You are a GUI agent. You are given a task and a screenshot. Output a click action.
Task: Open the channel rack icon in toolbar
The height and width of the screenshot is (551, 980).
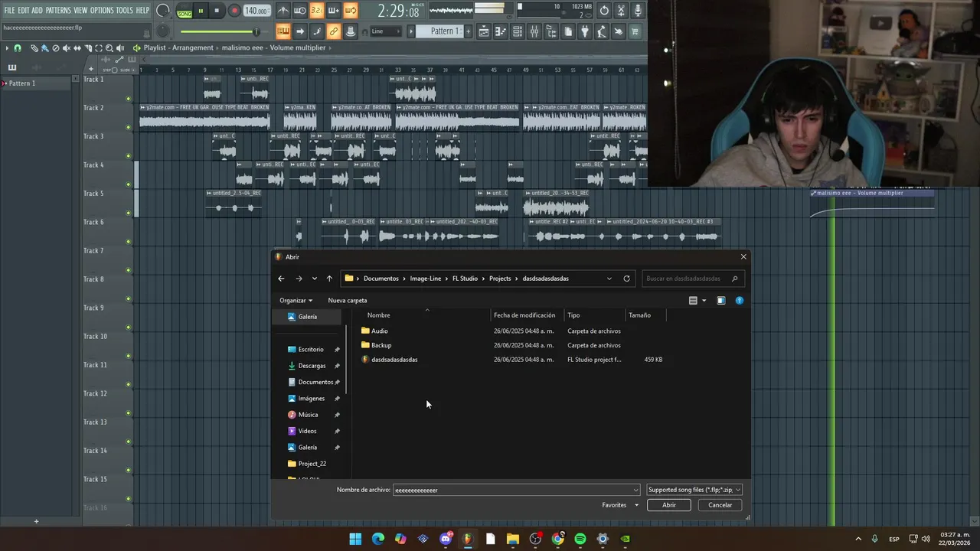[x=518, y=31]
